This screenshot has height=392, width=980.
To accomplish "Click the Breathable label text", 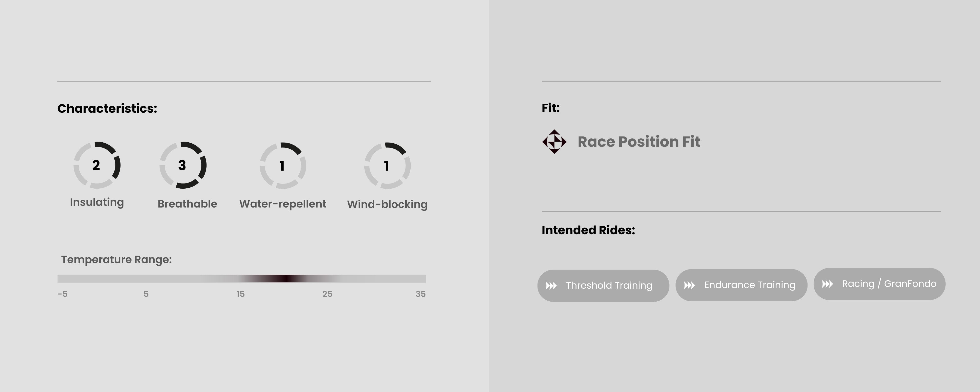I will click(187, 204).
